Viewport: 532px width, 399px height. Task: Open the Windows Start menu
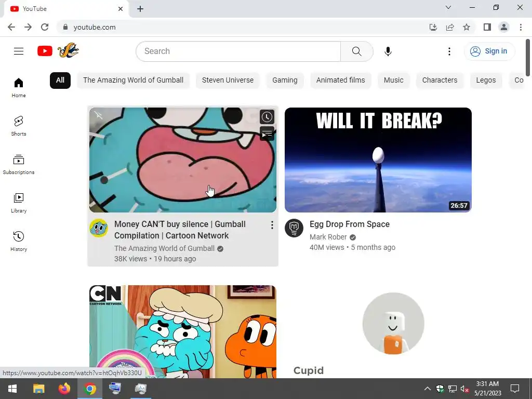point(12,389)
